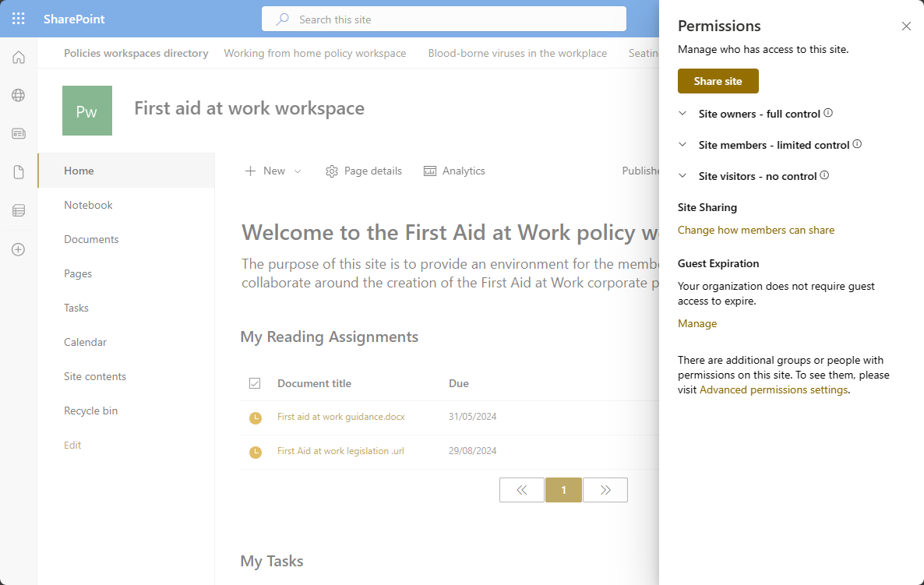Switch to the Blood-borne viruses workspace tab
The width and height of the screenshot is (924, 585).
point(517,53)
